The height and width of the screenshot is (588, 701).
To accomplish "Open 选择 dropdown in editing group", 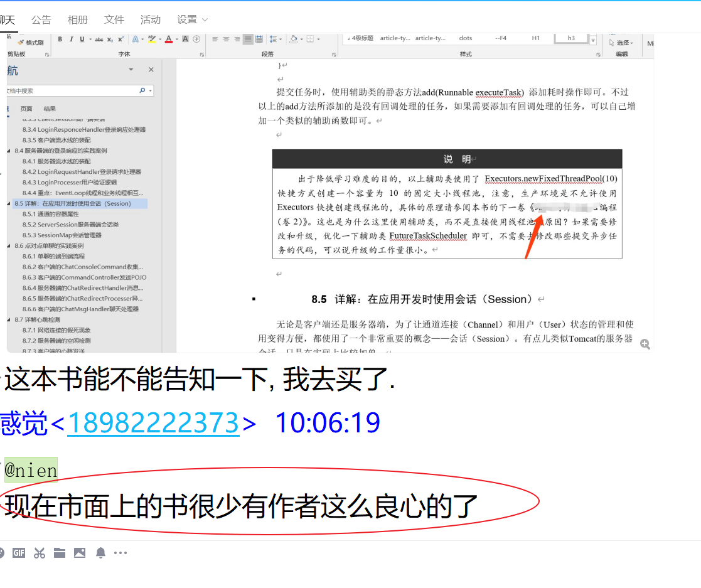I will (621, 43).
